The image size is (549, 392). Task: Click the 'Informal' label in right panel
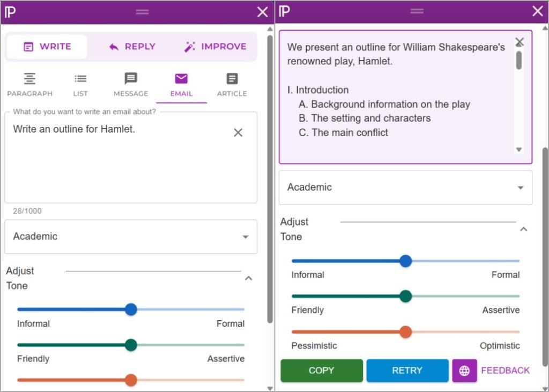point(308,275)
